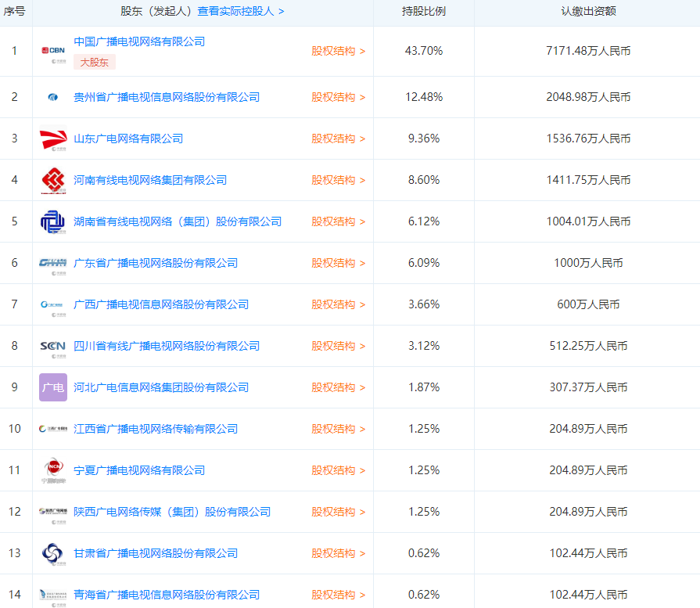Select the 600万人民币 amount cell
The width and height of the screenshot is (700, 608).
click(588, 304)
